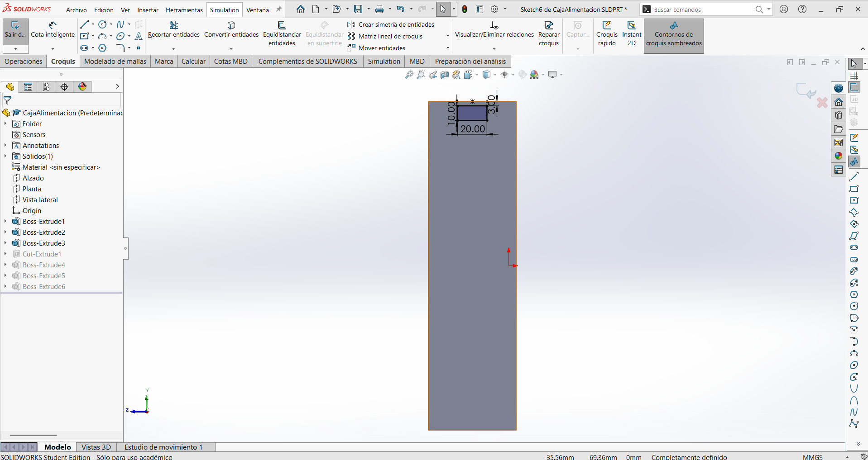
Task: Open the FeatureManager design tree tab
Action: (10, 87)
